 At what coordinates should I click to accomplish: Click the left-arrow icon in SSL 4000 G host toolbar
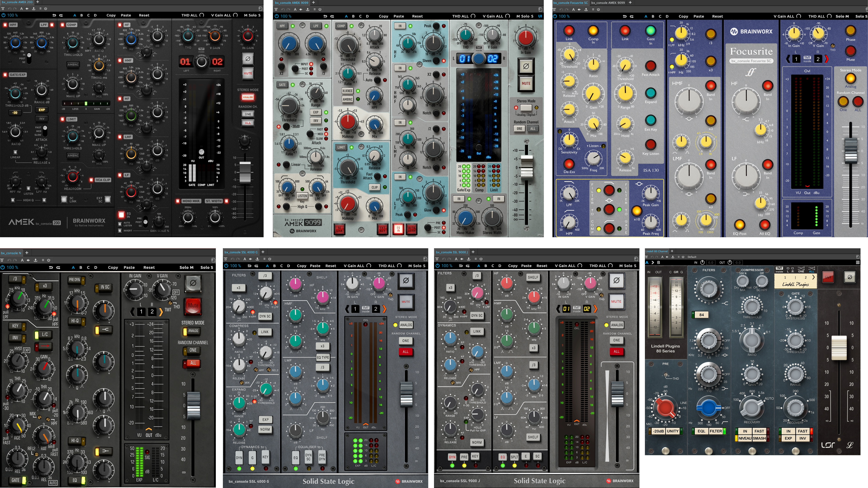pyautogui.click(x=250, y=259)
